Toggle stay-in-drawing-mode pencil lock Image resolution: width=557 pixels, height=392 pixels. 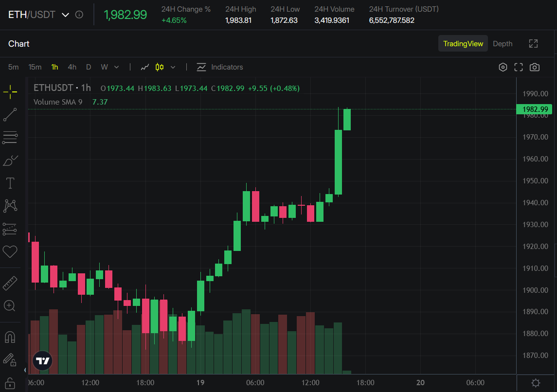[10, 360]
